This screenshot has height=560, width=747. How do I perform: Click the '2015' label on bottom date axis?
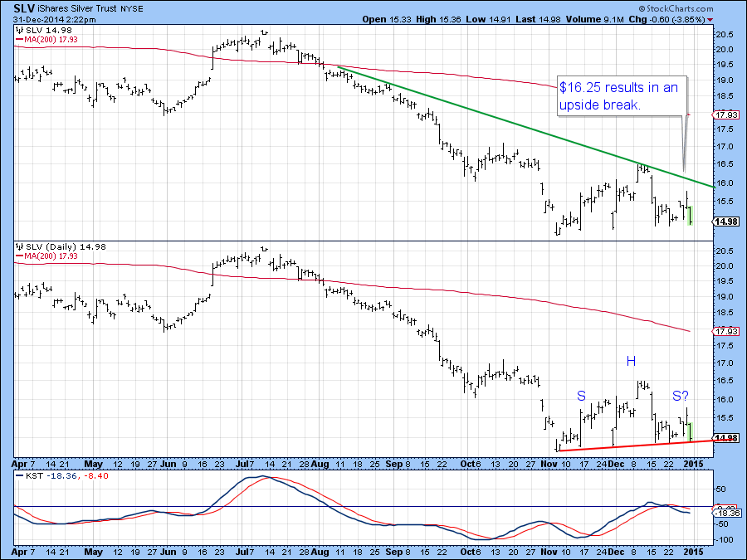click(x=693, y=552)
